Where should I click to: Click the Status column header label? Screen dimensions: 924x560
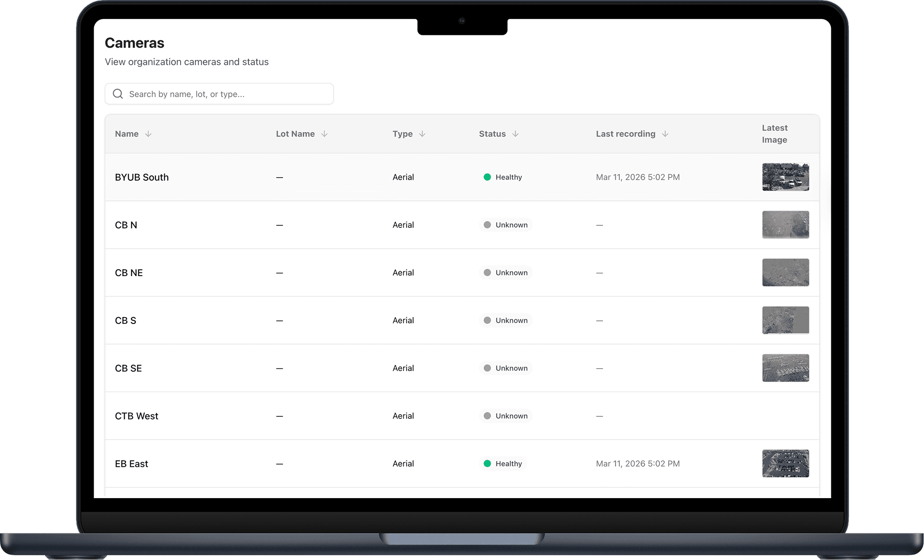(x=492, y=134)
